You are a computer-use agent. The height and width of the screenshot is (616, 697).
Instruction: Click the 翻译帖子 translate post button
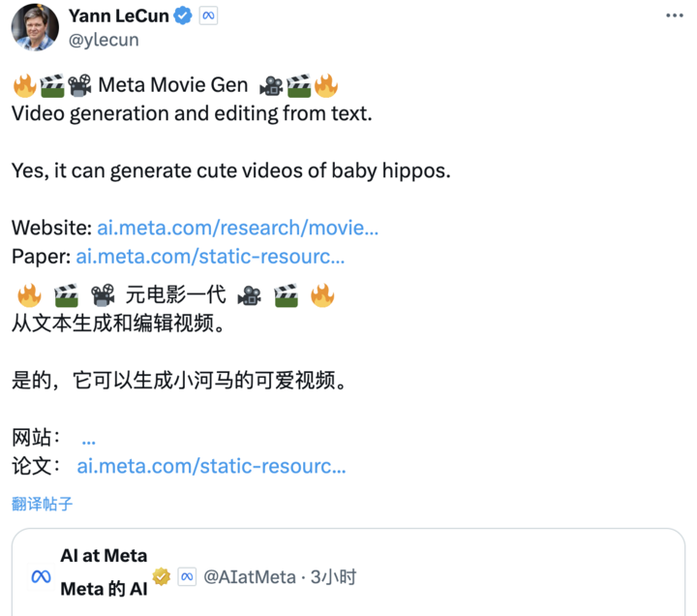tap(43, 504)
